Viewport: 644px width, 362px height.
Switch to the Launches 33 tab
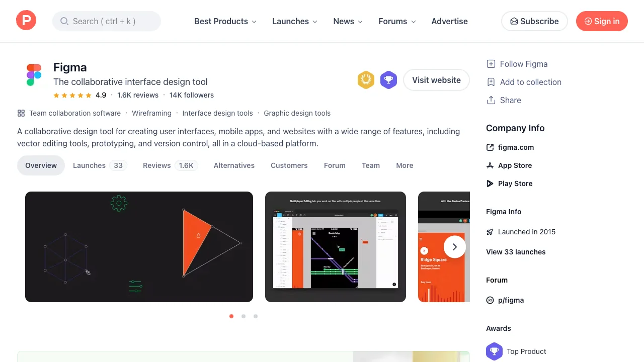pos(100,165)
